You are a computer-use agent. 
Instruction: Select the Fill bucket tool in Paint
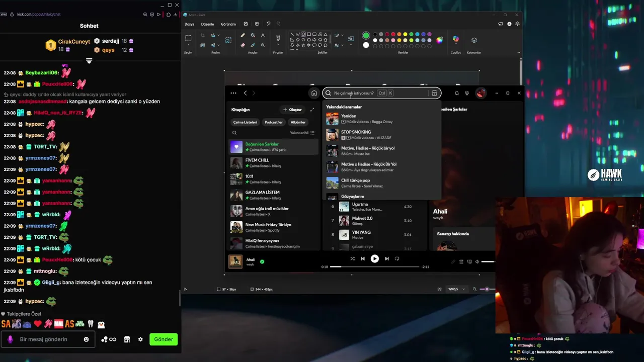pyautogui.click(x=253, y=36)
